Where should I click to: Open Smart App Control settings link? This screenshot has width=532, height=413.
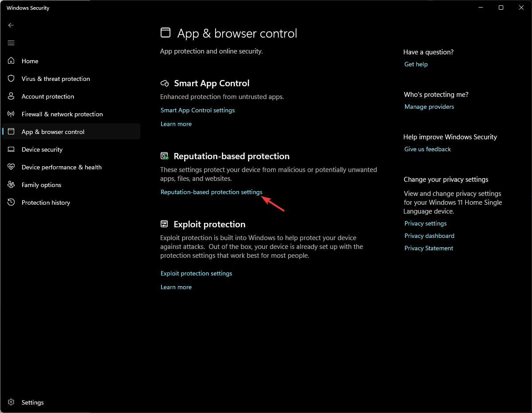click(x=197, y=110)
